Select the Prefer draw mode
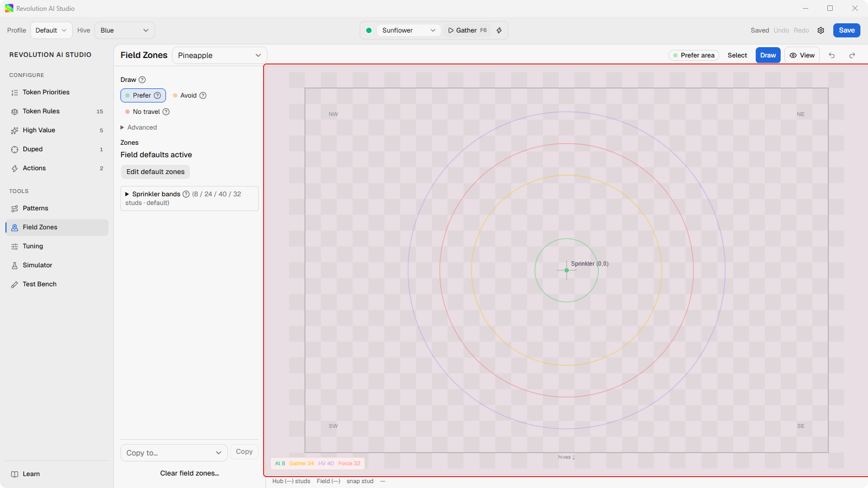Viewport: 868px width, 488px height. click(x=143, y=95)
